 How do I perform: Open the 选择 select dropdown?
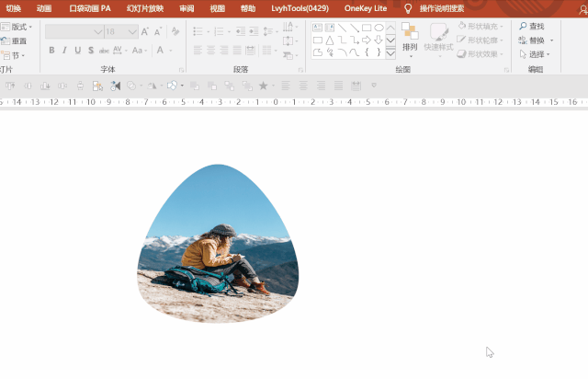[535, 54]
